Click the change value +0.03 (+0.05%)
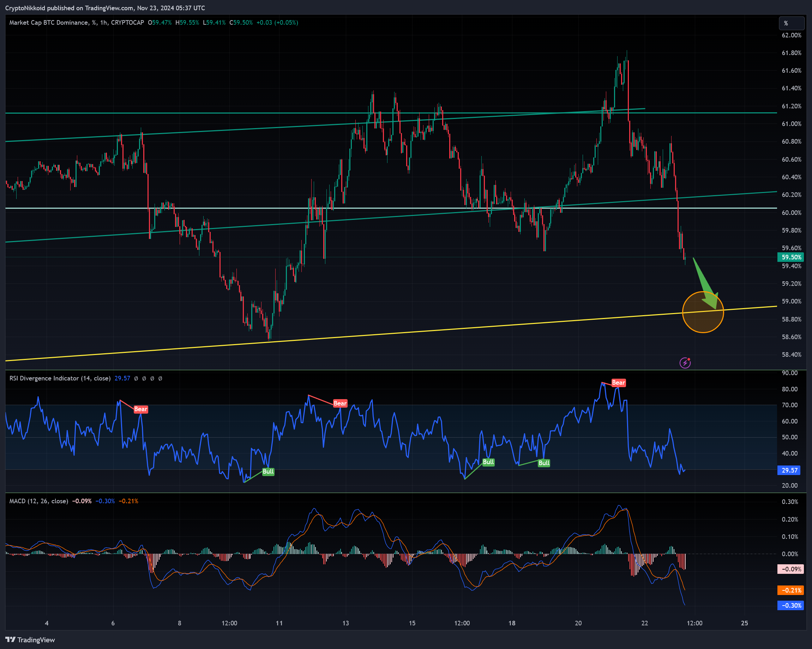The width and height of the screenshot is (812, 649). (277, 23)
